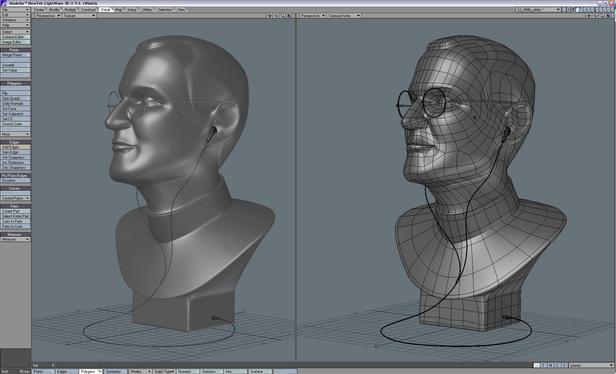616x374 pixels.
Task: Click the Create Part button
Action: pyautogui.click(x=15, y=211)
